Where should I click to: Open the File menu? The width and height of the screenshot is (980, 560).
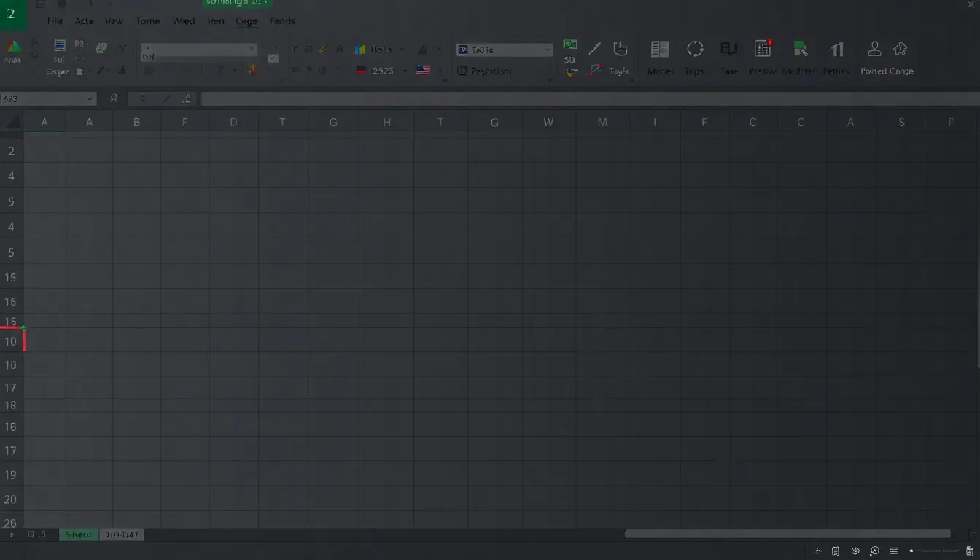pyautogui.click(x=55, y=21)
